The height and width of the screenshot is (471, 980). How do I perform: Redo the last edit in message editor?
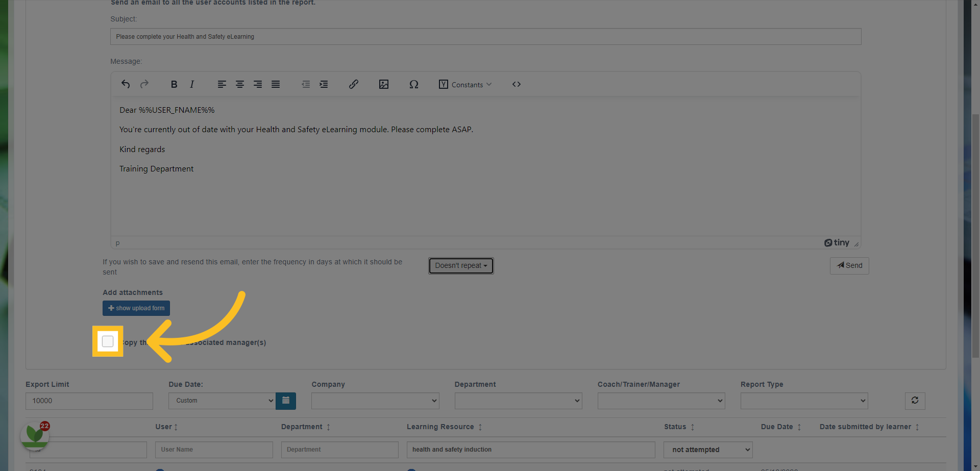point(144,84)
